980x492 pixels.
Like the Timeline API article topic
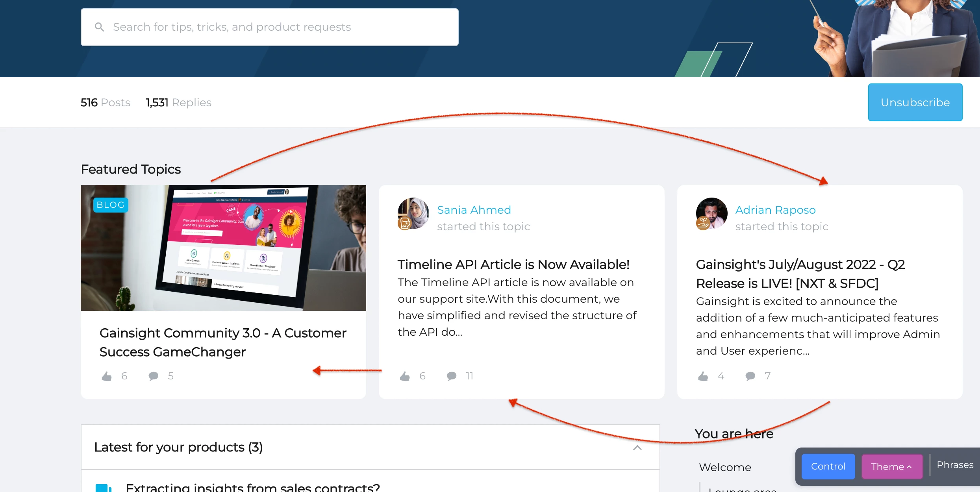pos(405,376)
